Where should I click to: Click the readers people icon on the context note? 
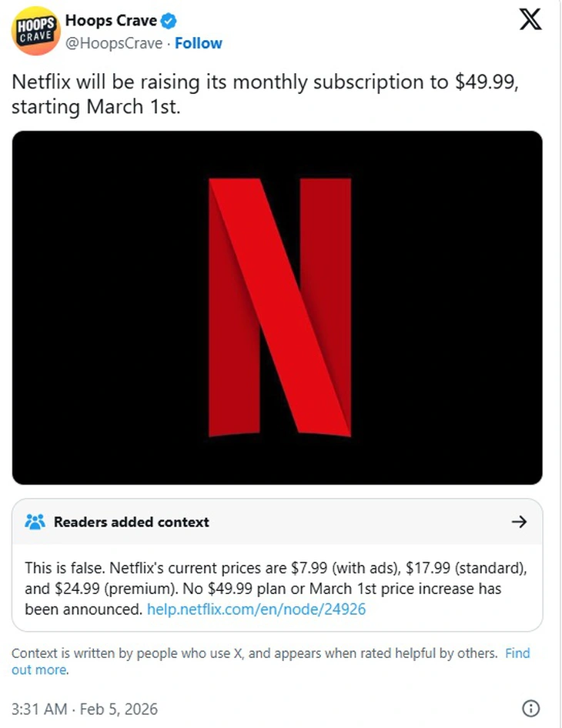[33, 522]
